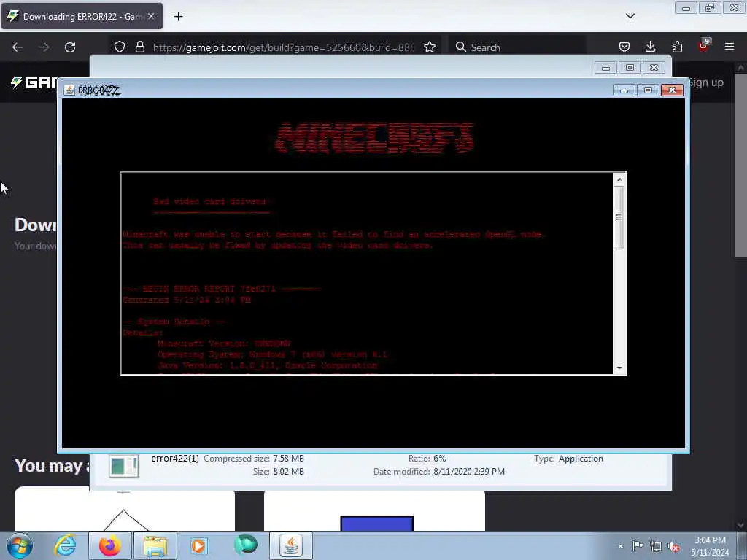Close the Downloading ERROR422 tab
This screenshot has width=747, height=560.
[x=151, y=16]
